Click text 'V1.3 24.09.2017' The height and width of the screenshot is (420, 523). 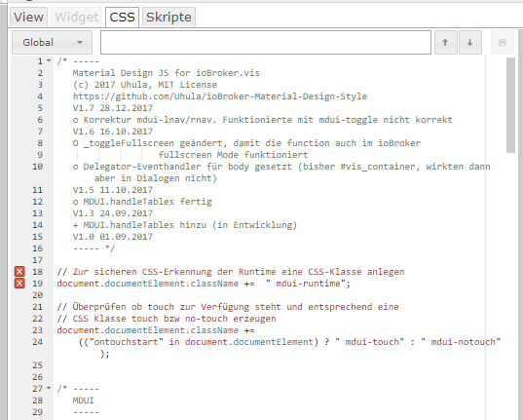(x=113, y=213)
